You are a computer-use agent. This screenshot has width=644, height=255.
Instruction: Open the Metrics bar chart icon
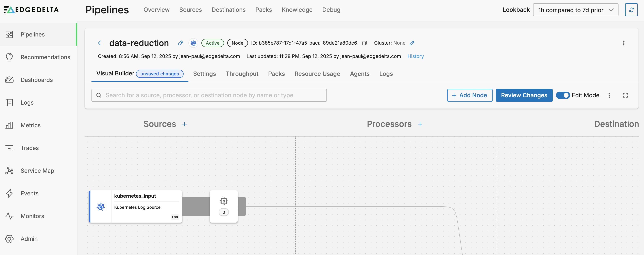pos(9,125)
